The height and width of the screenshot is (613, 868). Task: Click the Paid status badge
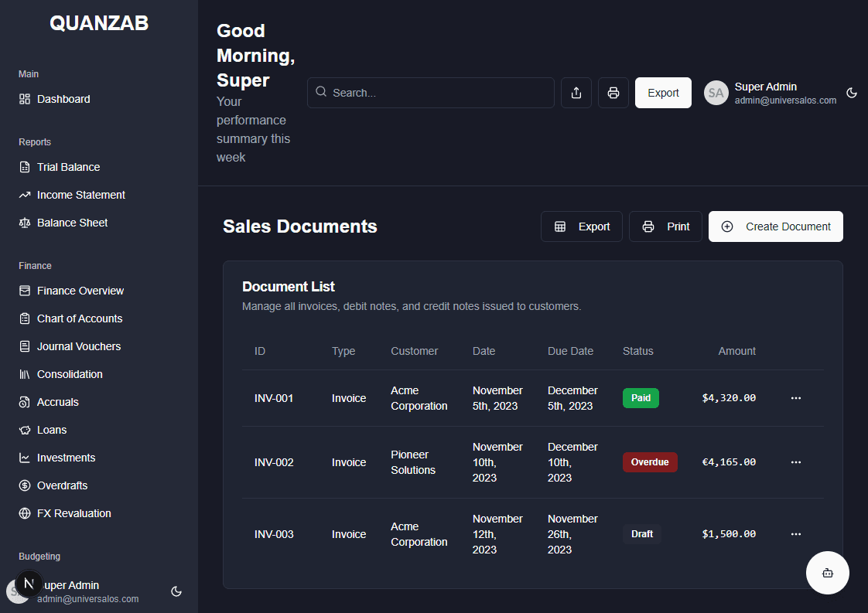tap(641, 398)
